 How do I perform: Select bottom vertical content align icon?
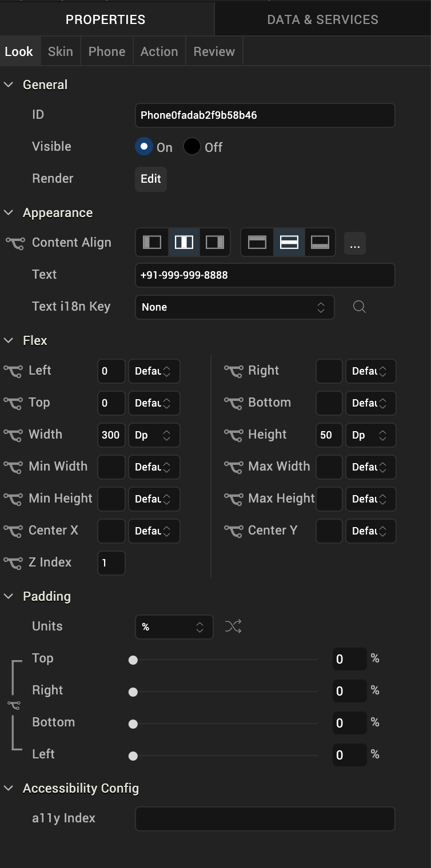[x=320, y=243]
